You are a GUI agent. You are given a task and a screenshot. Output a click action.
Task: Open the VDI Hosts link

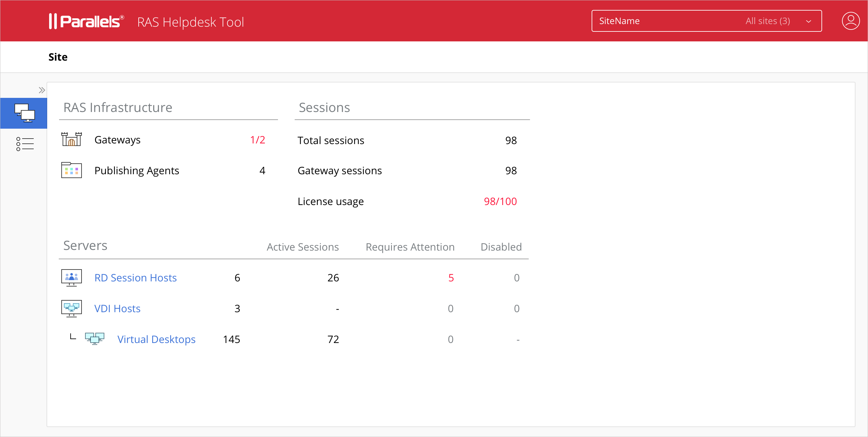point(117,308)
